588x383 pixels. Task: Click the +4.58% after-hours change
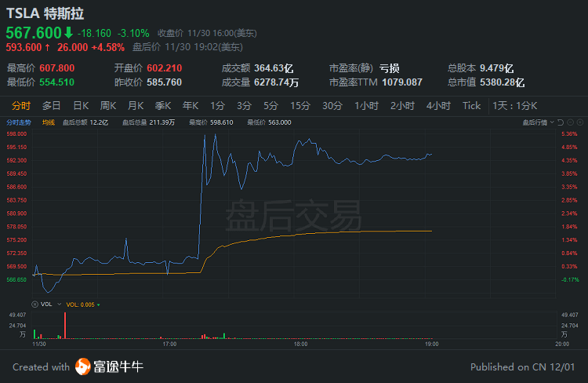pos(108,47)
